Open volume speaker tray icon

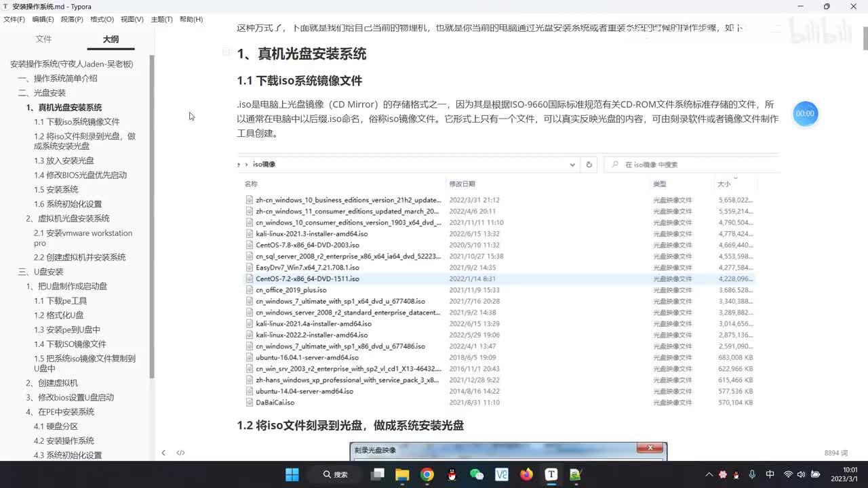(x=801, y=474)
